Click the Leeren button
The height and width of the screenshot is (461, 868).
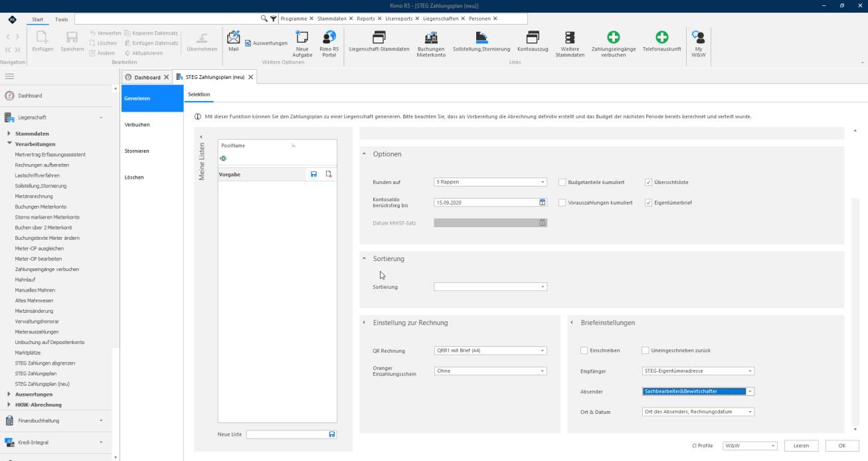[800, 446]
